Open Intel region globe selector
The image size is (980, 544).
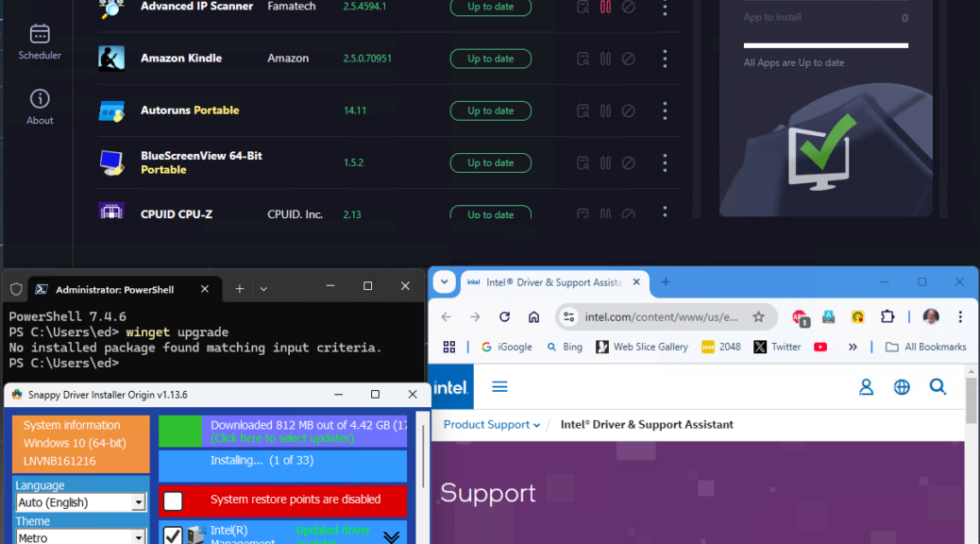(x=902, y=387)
